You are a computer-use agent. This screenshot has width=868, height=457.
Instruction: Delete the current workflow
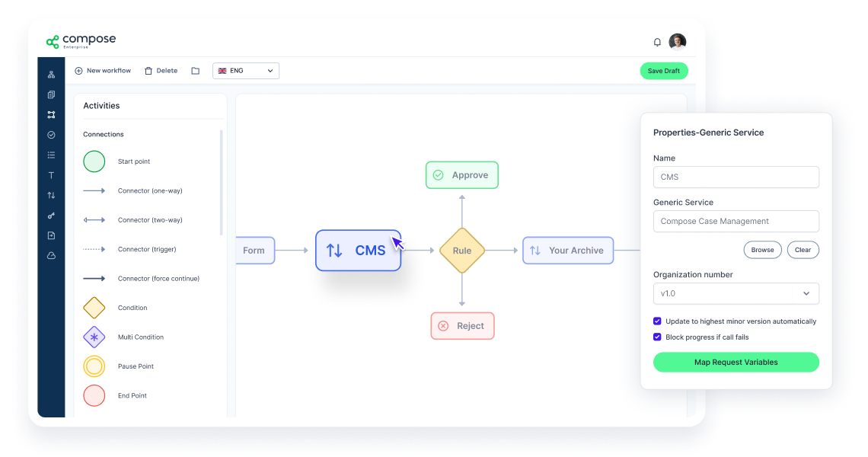click(x=161, y=71)
